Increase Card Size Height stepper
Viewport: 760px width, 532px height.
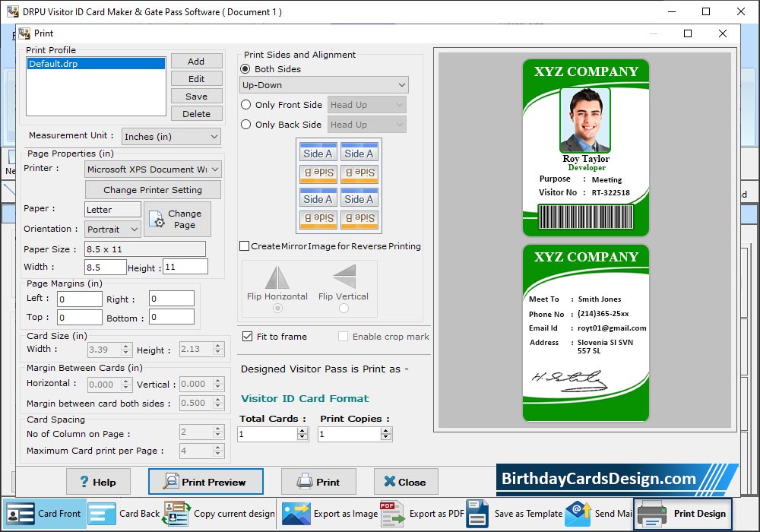[x=218, y=346]
